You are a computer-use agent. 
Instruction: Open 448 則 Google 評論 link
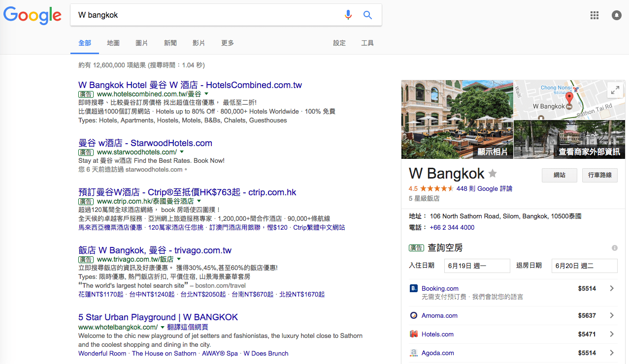[484, 188]
